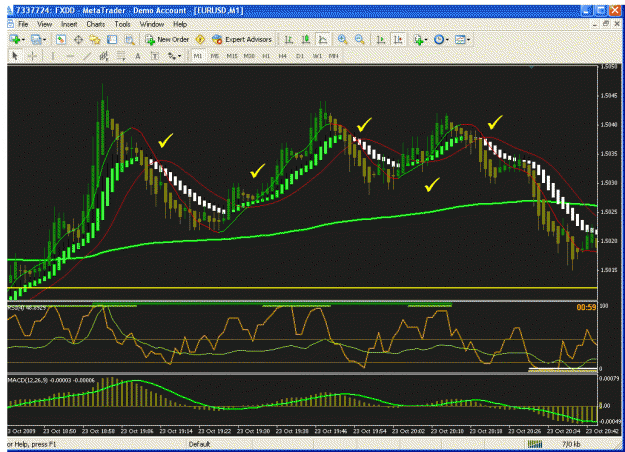
Task: Expand the Indicators list dropdown arrow
Action: [x=426, y=39]
